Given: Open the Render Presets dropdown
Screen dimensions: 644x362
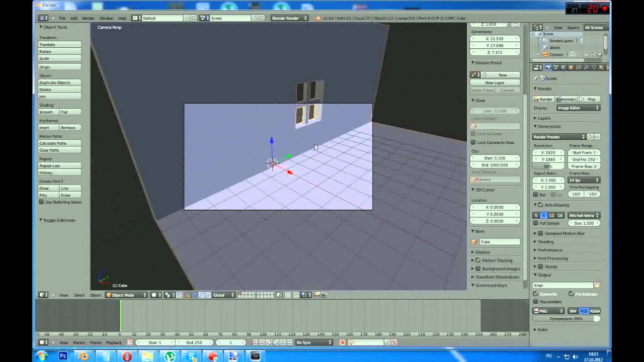Looking at the screenshot, I should [559, 137].
